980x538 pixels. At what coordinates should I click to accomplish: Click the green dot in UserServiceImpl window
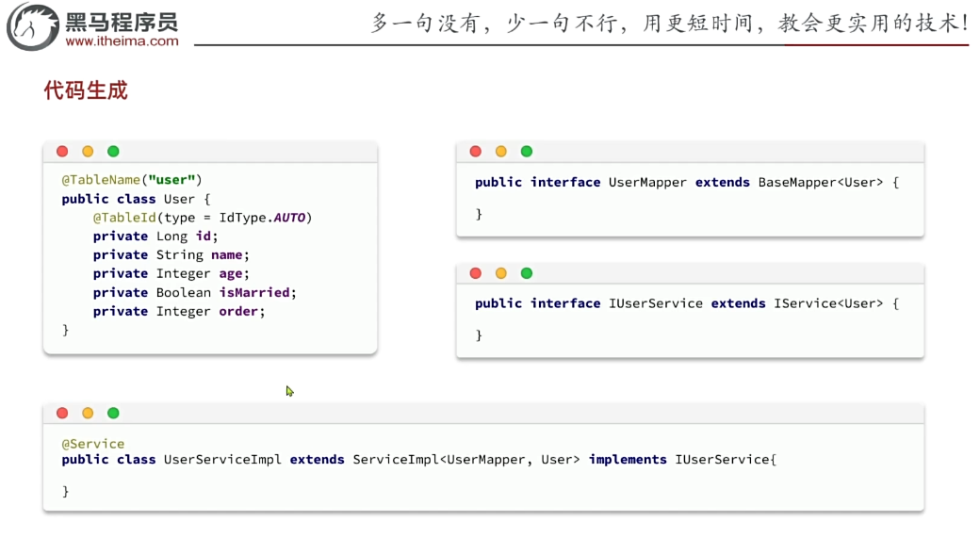[x=113, y=413]
